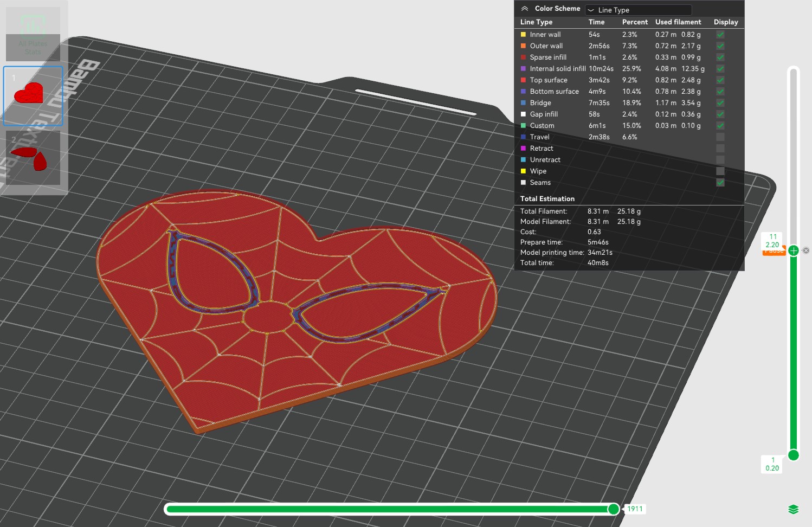Image resolution: width=812 pixels, height=527 pixels.
Task: Click the cyan Unretract color swatch
Action: (523, 159)
